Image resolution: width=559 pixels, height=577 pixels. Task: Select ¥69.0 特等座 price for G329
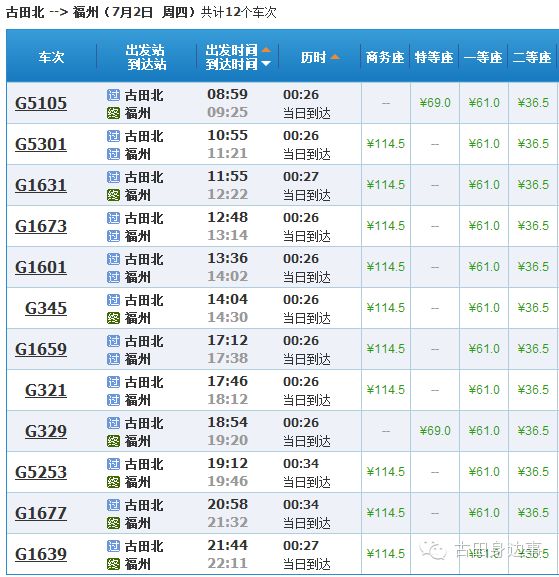tap(435, 431)
